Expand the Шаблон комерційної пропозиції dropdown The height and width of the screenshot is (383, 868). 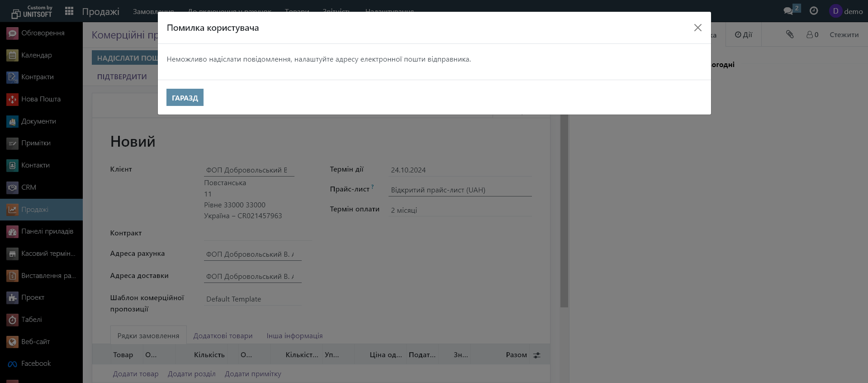(252, 299)
